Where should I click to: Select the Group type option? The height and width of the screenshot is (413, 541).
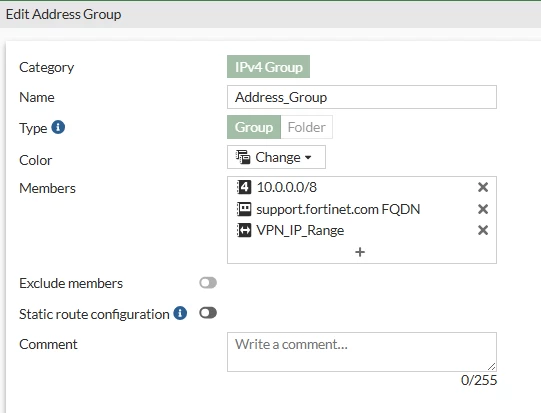(x=254, y=127)
